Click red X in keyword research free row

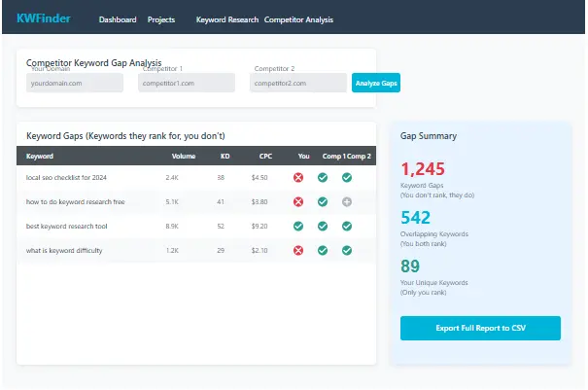pos(298,202)
